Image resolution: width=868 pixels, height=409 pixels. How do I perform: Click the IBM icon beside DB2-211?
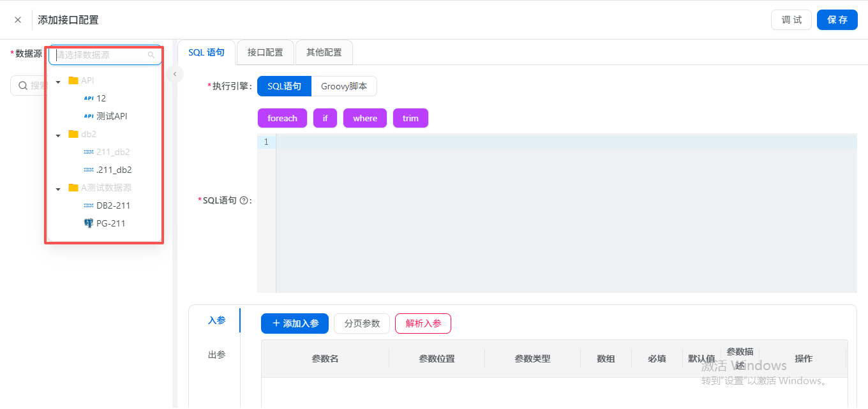(89, 205)
